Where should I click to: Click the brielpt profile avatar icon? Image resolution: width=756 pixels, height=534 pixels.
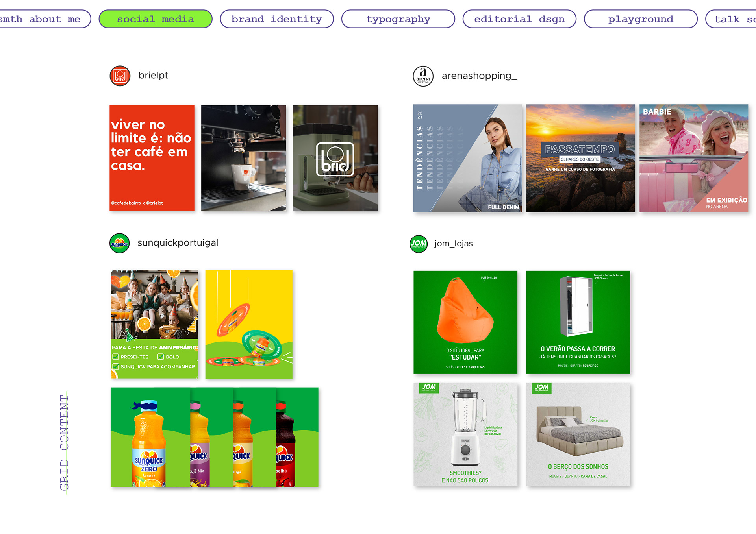[x=120, y=76]
